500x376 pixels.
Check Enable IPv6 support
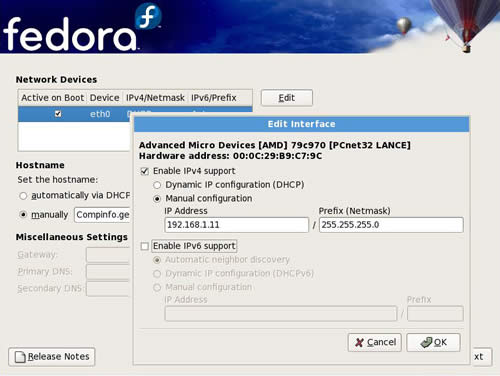145,246
